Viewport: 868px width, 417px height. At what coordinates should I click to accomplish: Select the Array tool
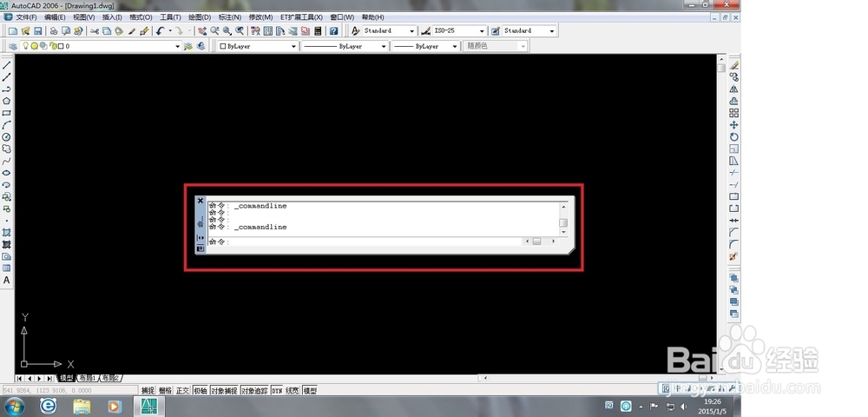pos(734,113)
